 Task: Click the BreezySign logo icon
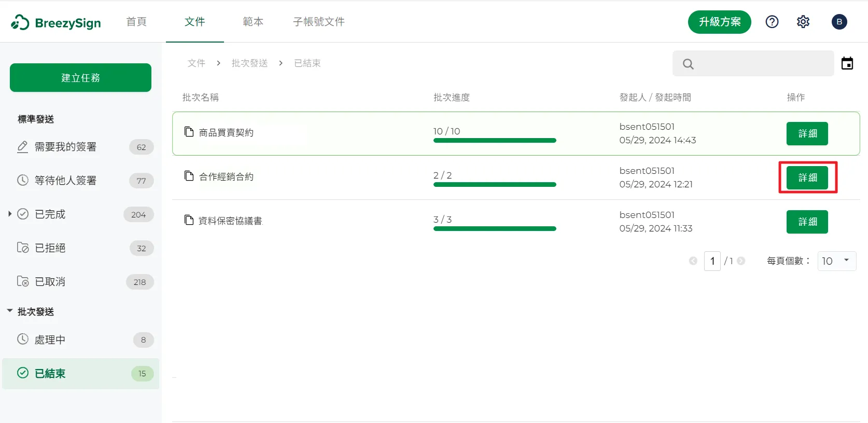point(20,22)
